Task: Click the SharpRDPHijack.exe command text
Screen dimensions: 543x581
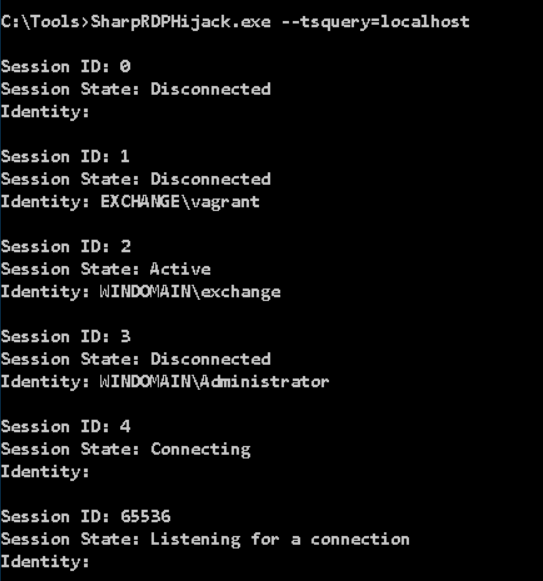Action: point(181,23)
